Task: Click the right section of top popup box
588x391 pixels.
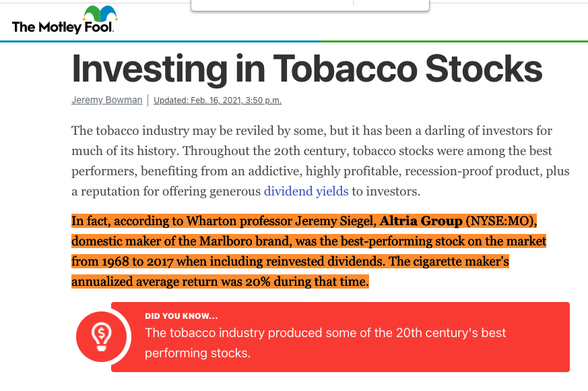Action: point(391,5)
